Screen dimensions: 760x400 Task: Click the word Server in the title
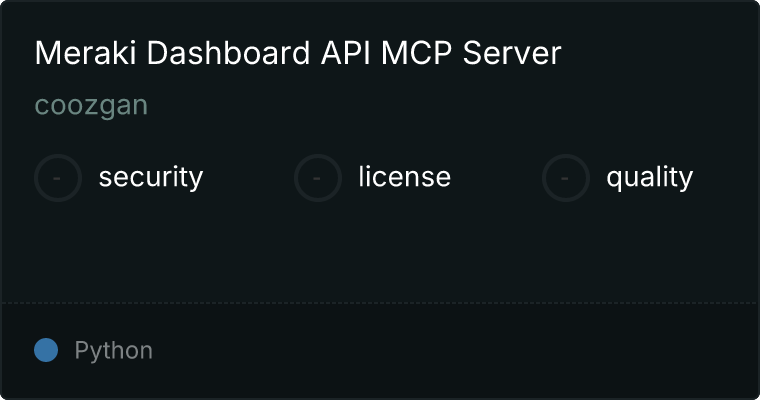(x=512, y=52)
